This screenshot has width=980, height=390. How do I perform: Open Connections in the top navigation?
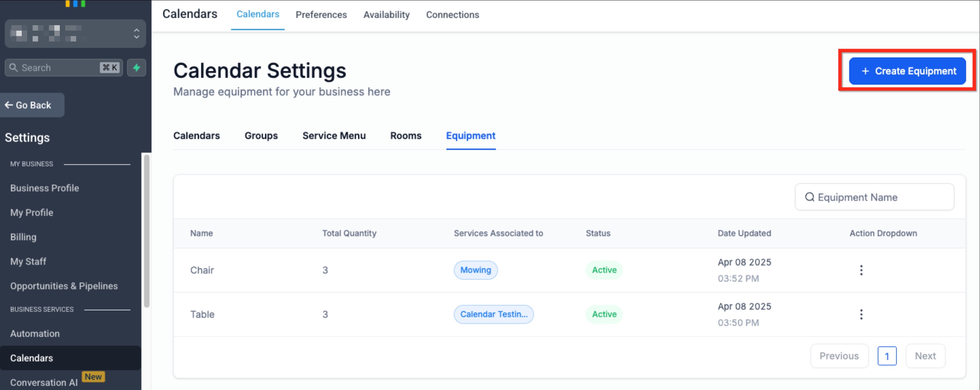pyautogui.click(x=452, y=15)
